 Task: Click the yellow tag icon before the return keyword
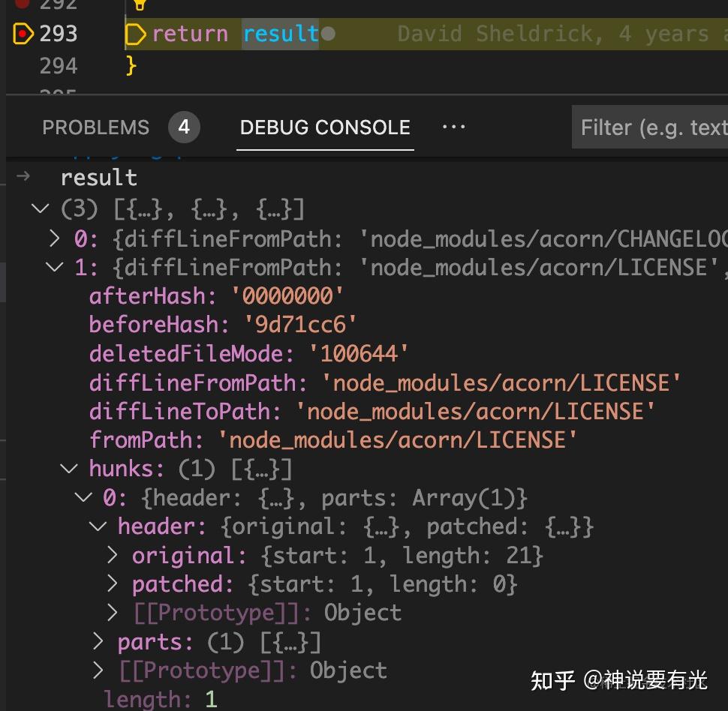[136, 33]
